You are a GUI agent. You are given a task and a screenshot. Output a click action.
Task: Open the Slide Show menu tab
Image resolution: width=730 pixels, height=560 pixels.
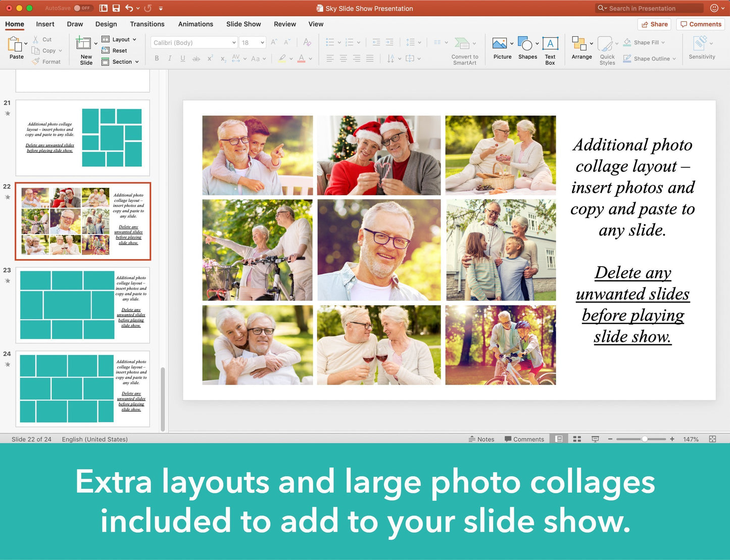(x=243, y=24)
